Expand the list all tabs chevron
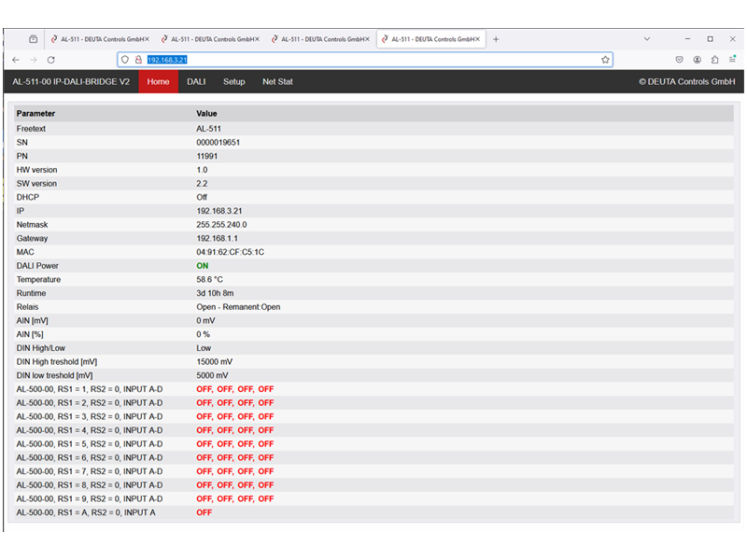The image size is (747, 560). pos(647,39)
